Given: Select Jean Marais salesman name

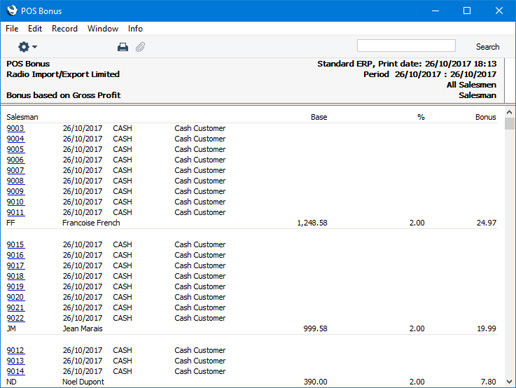Looking at the screenshot, I should point(83,329).
